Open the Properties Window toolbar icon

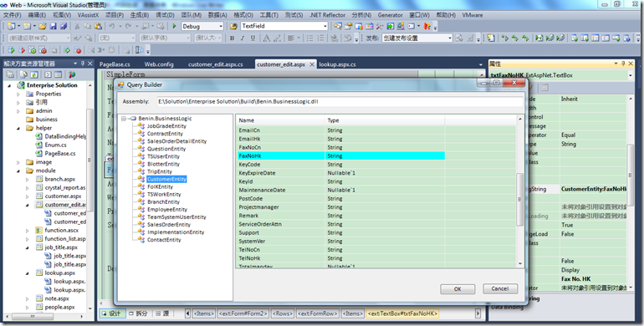(348, 26)
